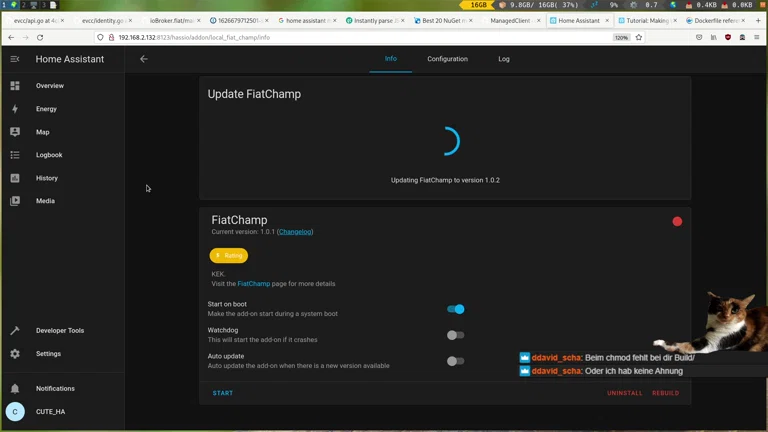The image size is (768, 432).
Task: Switch to the Dockerfile reference browser tab
Action: (x=714, y=21)
